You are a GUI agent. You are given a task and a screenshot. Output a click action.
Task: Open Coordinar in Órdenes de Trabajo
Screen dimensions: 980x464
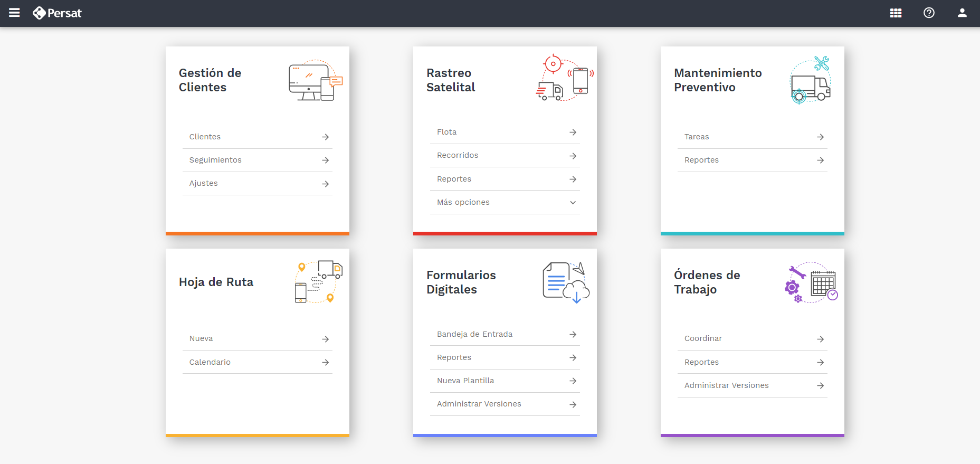click(x=753, y=338)
